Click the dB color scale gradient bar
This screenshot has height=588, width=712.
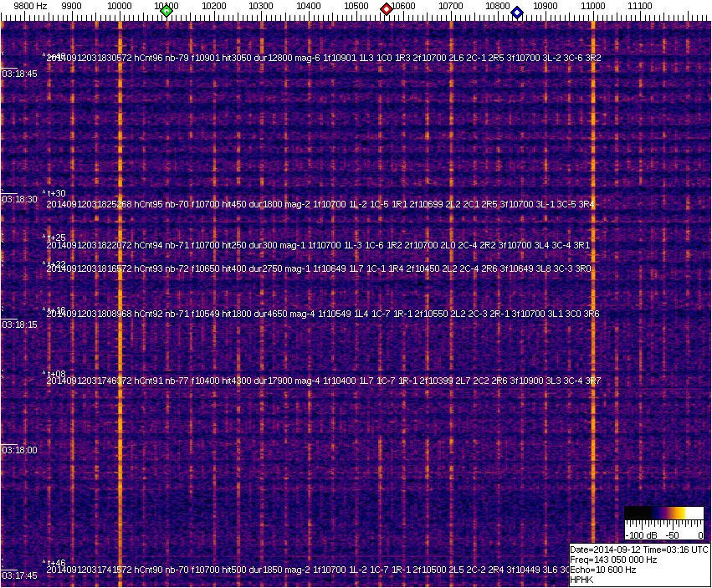click(x=663, y=513)
